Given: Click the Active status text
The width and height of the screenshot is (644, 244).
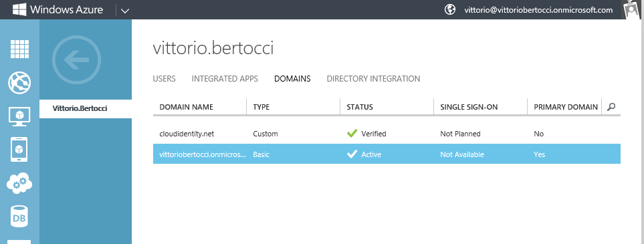Looking at the screenshot, I should 371,155.
